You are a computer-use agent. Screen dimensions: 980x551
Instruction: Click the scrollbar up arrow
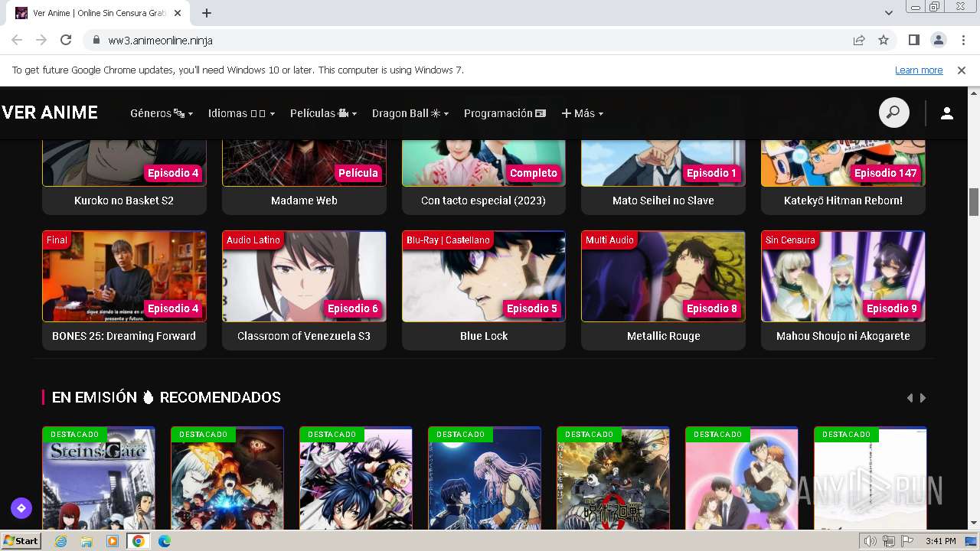pos(974,93)
